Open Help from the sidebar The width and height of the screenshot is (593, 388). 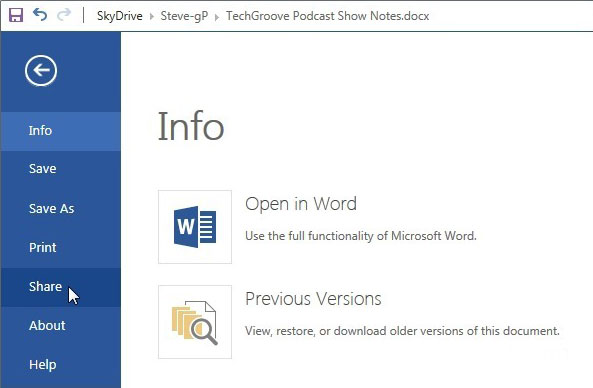(61, 365)
